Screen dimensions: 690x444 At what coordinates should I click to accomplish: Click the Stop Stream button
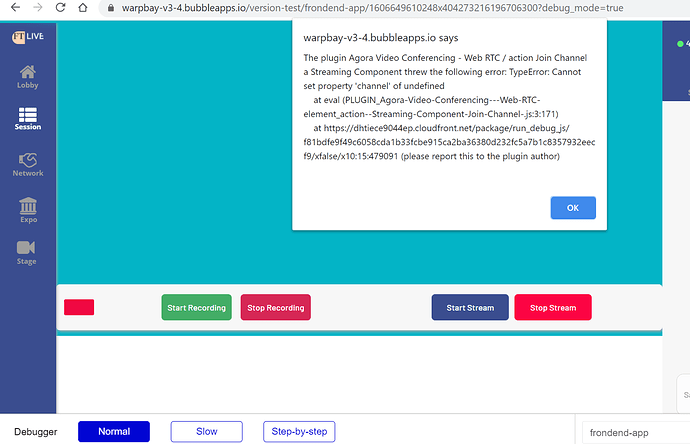tap(553, 307)
